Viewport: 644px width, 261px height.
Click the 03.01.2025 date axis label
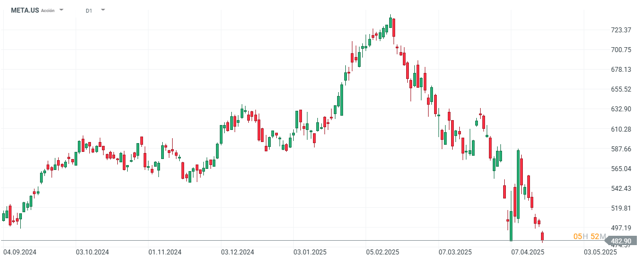point(310,252)
